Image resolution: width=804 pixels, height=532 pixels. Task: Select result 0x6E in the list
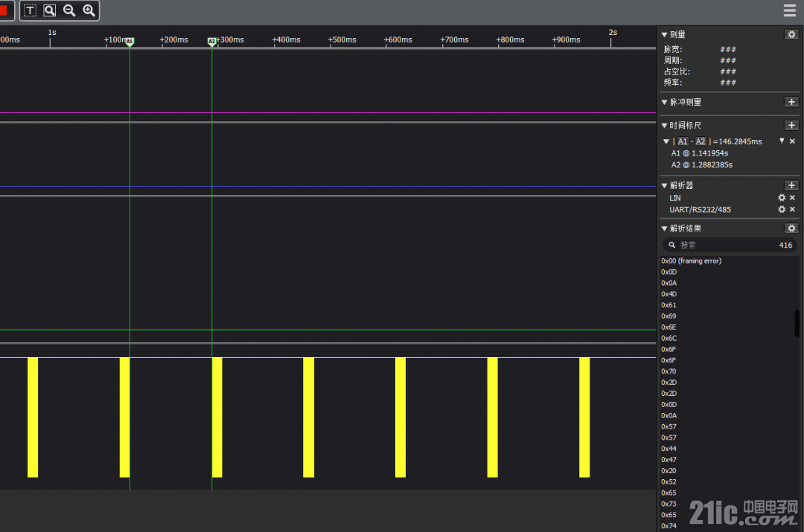(669, 327)
